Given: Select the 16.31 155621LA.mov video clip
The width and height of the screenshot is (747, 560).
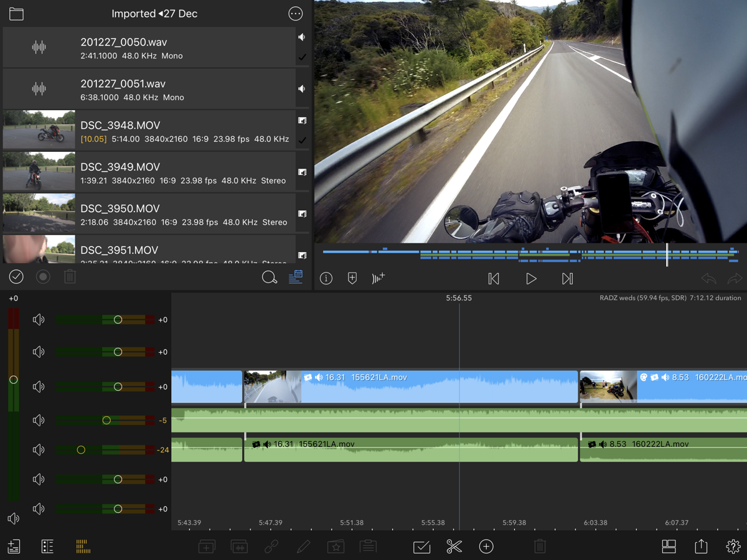Looking at the screenshot, I should click(411, 386).
